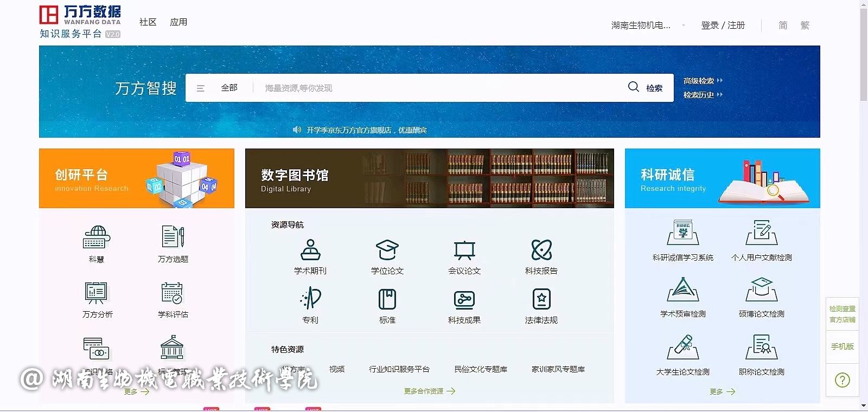The height and width of the screenshot is (412, 868).
Task: Click the 开学季京东万方官方旗舰店 announcement
Action: (367, 130)
